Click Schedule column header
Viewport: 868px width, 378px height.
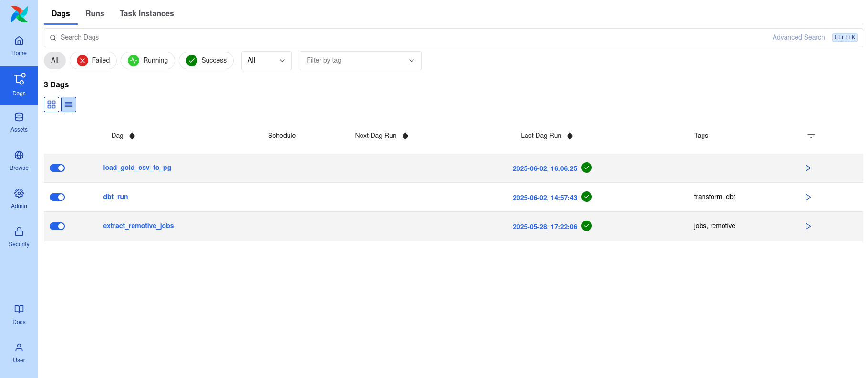282,136
